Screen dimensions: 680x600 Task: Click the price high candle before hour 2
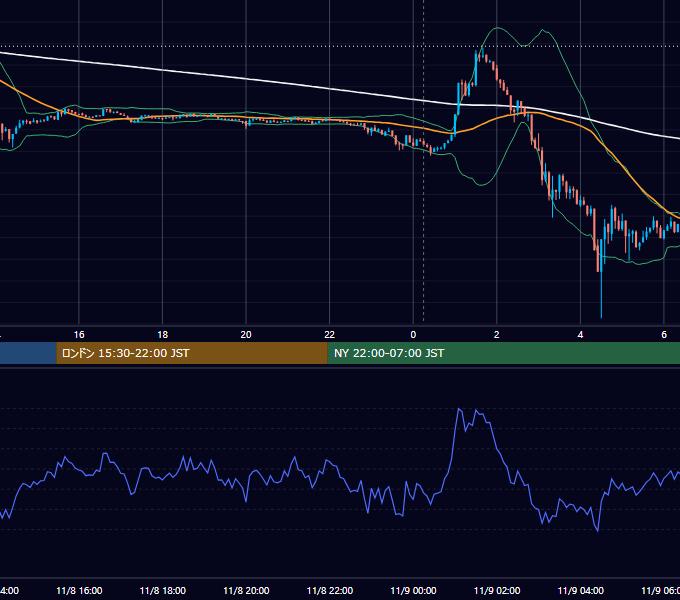[482, 53]
